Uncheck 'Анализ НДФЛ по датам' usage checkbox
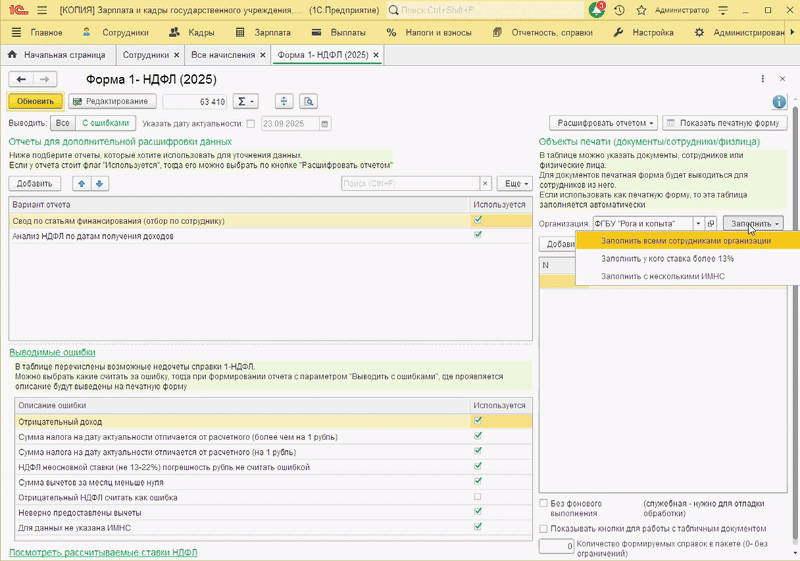800x561 pixels. (478, 236)
